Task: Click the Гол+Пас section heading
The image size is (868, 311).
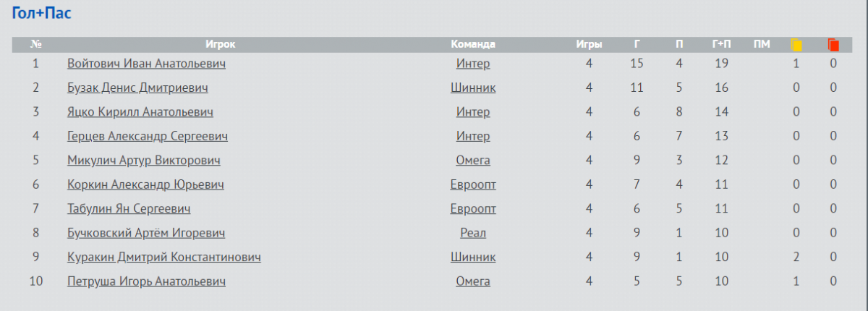Action: 41,13
